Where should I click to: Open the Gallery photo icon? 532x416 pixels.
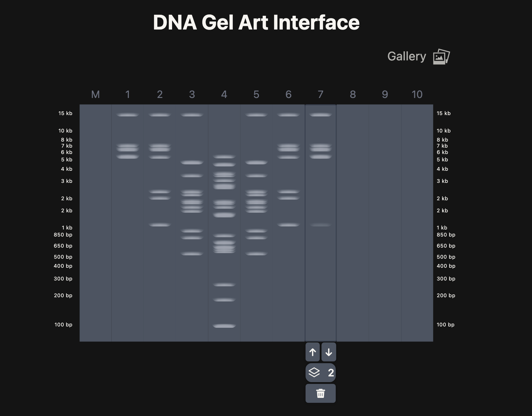pos(441,57)
